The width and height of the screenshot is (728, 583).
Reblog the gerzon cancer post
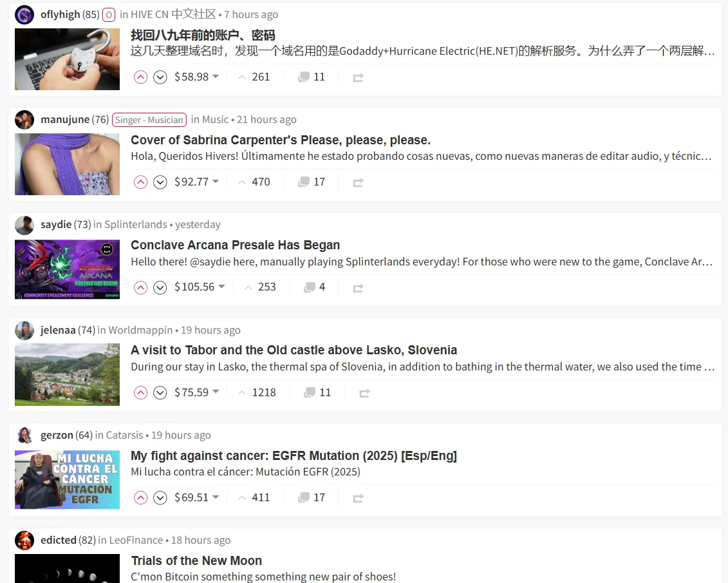click(x=358, y=498)
